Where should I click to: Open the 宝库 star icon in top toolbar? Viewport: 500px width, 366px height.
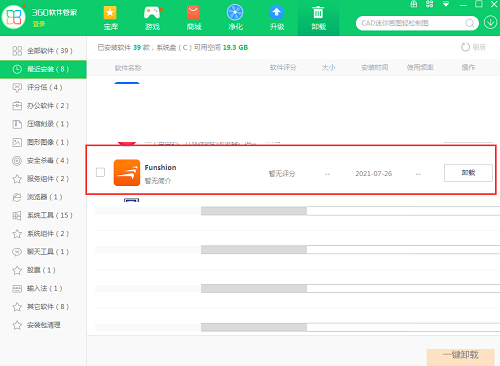[x=110, y=13]
